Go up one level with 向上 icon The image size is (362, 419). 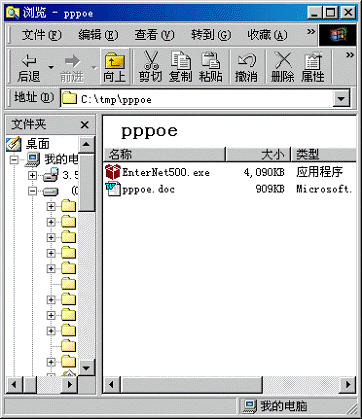114,67
